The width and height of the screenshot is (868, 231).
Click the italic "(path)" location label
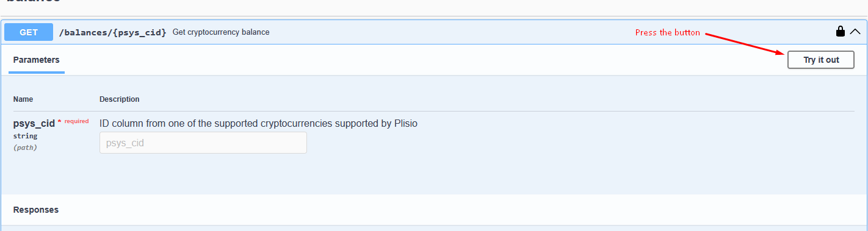click(x=25, y=147)
